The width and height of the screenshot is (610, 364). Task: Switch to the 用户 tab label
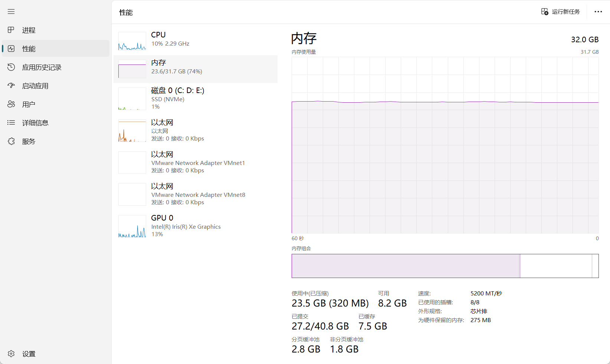pyautogui.click(x=29, y=105)
